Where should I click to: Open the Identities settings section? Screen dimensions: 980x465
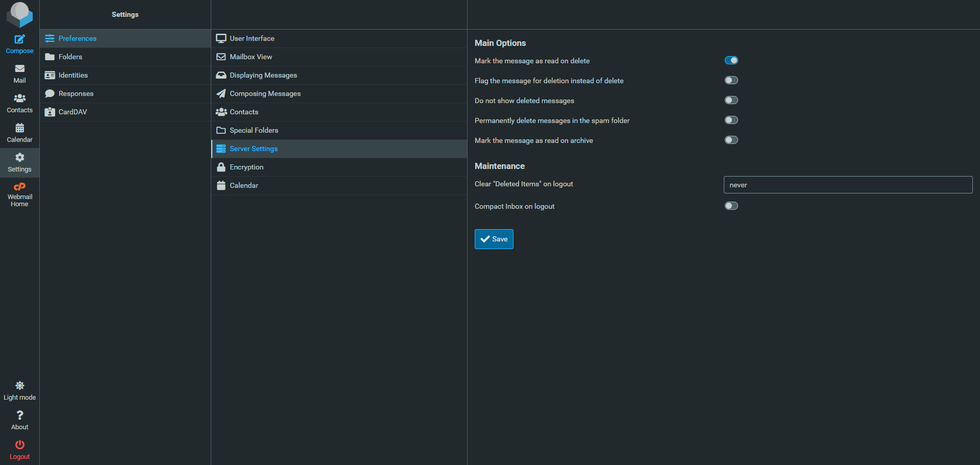coord(73,75)
